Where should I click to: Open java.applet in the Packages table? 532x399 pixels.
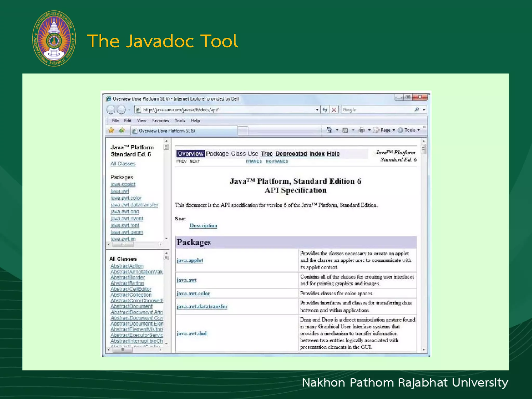190,260
